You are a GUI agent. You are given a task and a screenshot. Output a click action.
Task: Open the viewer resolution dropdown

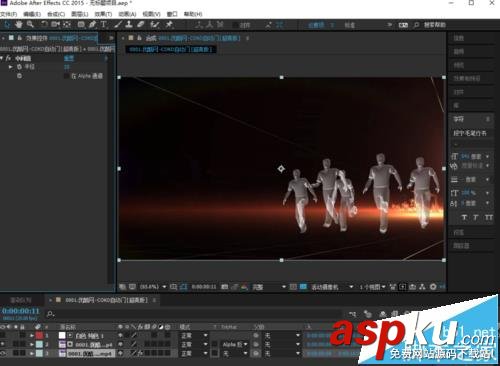[x=269, y=287]
